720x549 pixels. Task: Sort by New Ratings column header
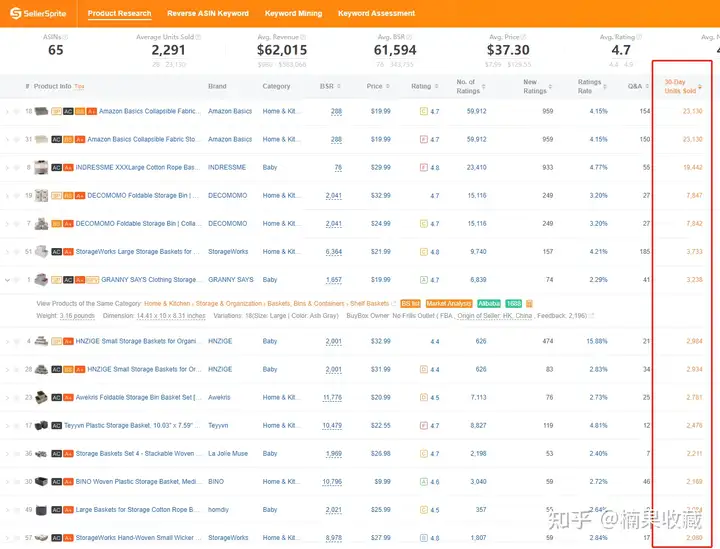point(537,86)
